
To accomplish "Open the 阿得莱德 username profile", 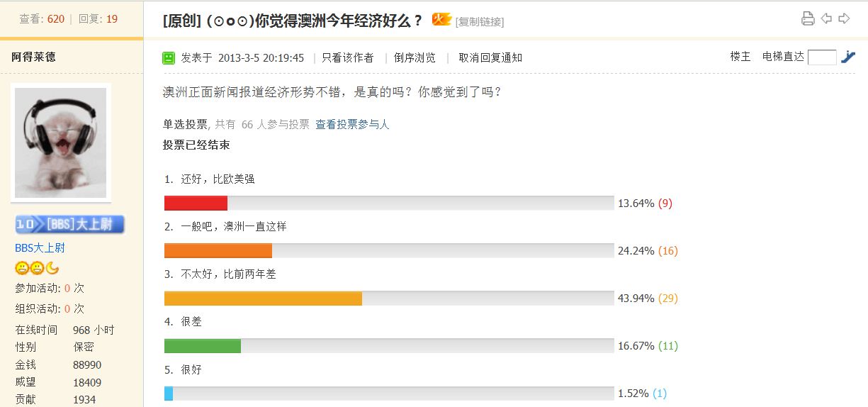I will pos(33,57).
